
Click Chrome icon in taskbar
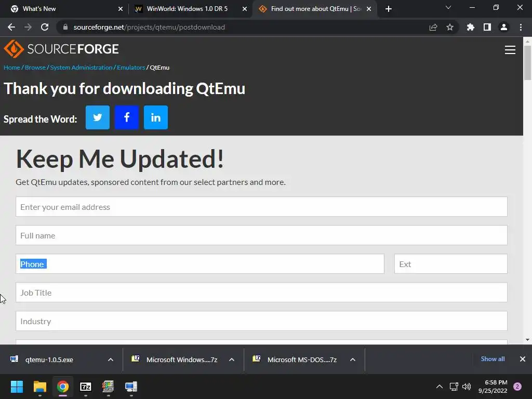(63, 387)
